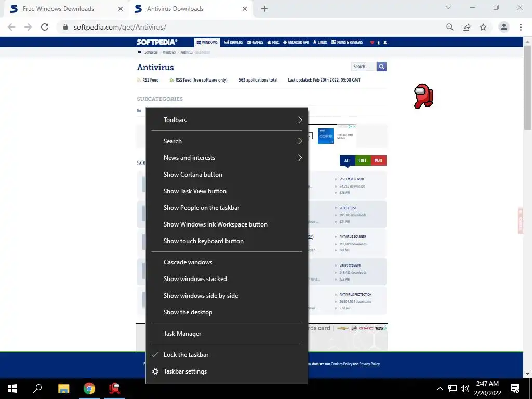Click the Among Us taskbar icon

115,389
